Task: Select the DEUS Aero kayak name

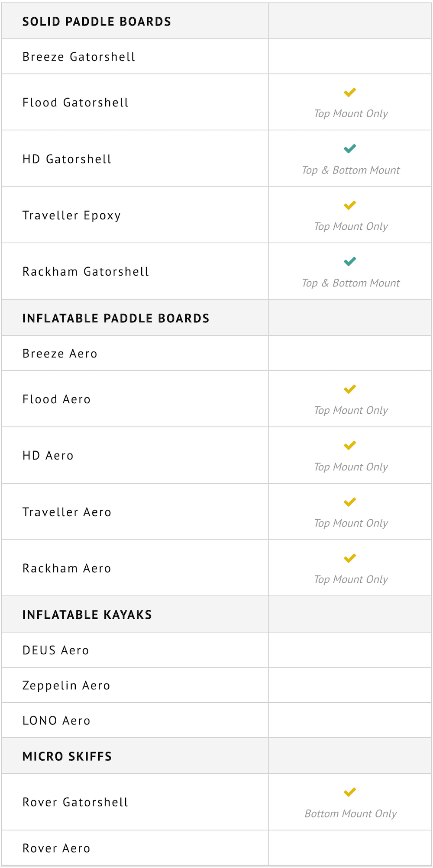Action: [55, 650]
